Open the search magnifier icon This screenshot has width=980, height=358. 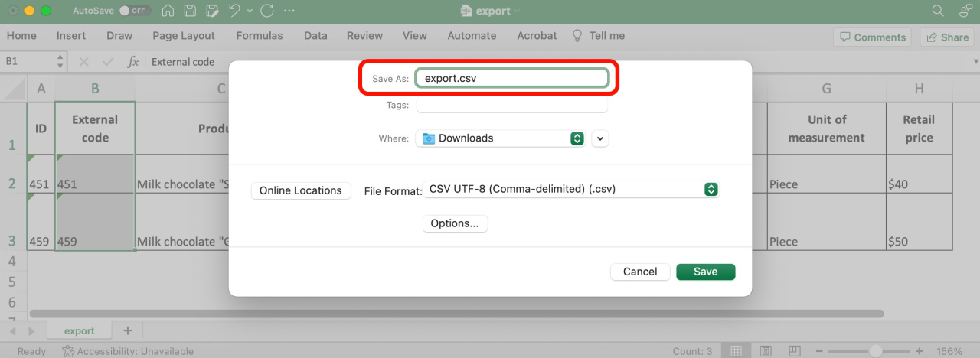tap(938, 11)
